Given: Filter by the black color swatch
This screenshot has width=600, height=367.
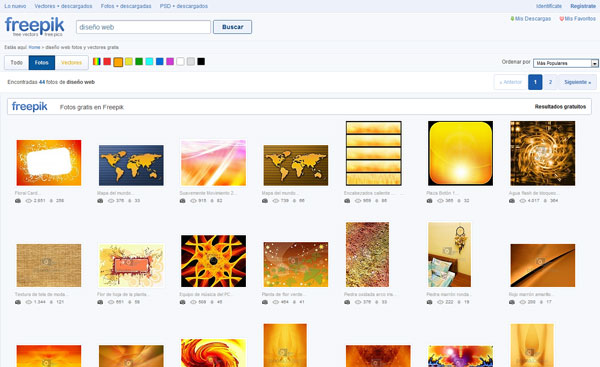Looking at the screenshot, I should [x=201, y=62].
